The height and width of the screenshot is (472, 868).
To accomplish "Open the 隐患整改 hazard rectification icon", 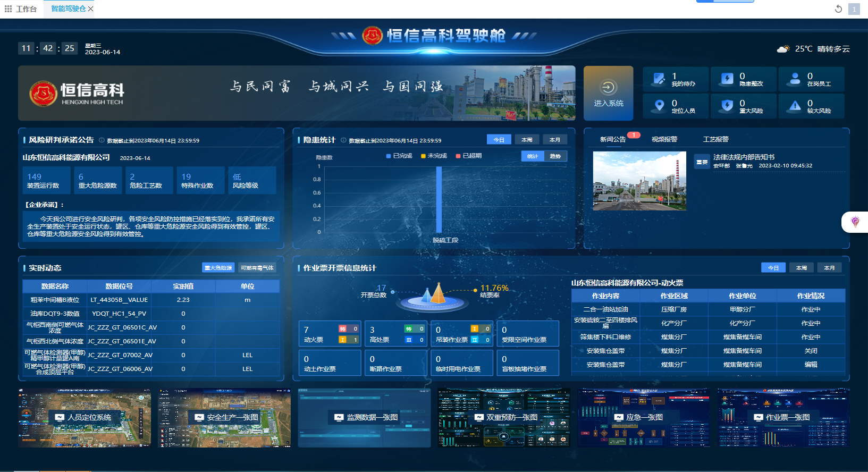I will pos(727,79).
